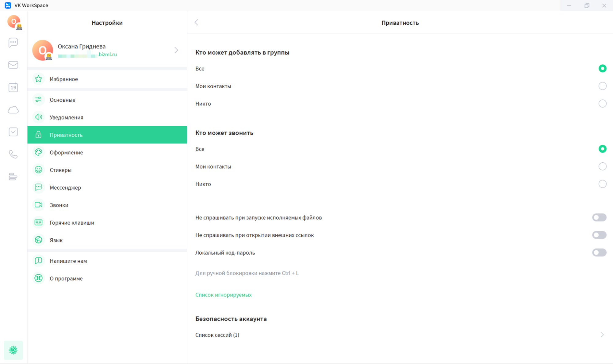Screen dimensions: 613x364
Task: Select 'Никто' under Кто может звонить
Action: coord(602,184)
